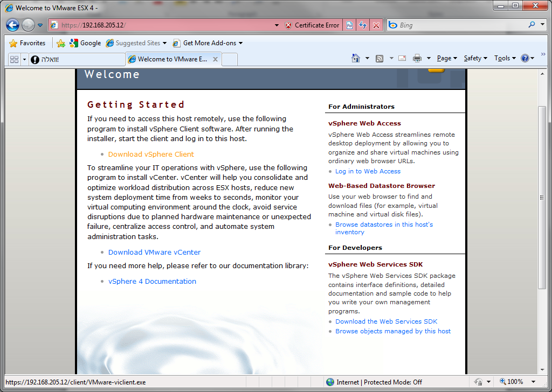Screen dimensions: 552x392
Task: Open the Google favorites bar link
Action: click(85, 43)
